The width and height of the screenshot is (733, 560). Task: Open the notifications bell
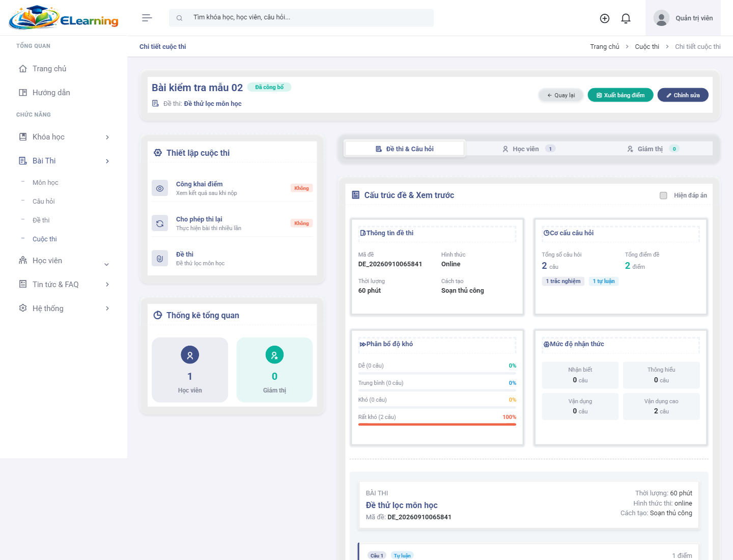(626, 18)
